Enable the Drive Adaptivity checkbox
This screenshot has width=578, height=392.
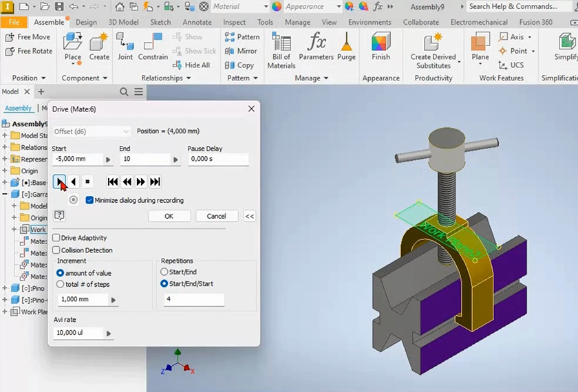coord(56,238)
